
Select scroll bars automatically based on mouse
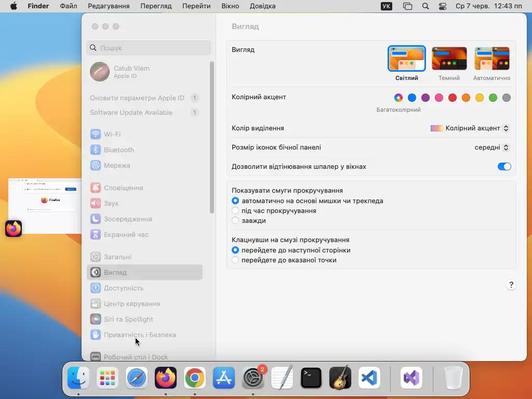pyautogui.click(x=235, y=201)
